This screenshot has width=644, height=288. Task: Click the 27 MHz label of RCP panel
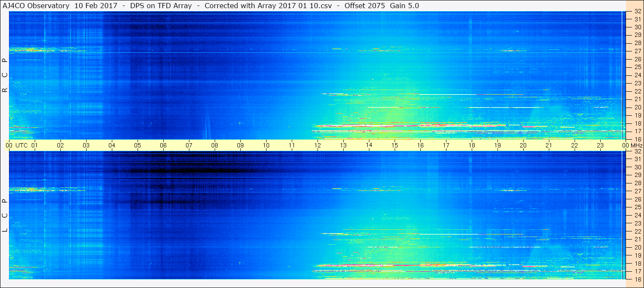pyautogui.click(x=638, y=51)
